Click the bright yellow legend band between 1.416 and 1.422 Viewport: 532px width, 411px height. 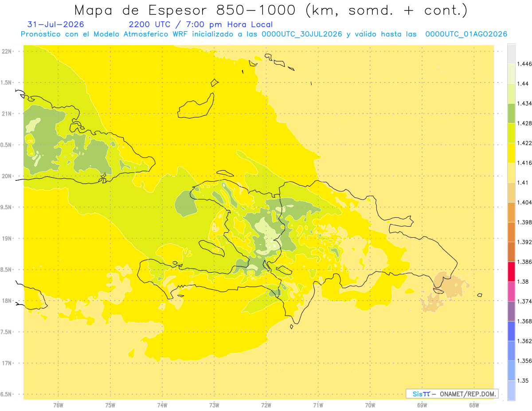pos(511,153)
